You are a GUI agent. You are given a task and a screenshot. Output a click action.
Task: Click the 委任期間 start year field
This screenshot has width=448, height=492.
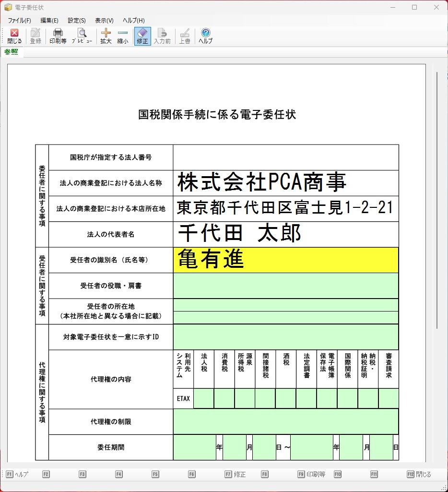pos(195,447)
